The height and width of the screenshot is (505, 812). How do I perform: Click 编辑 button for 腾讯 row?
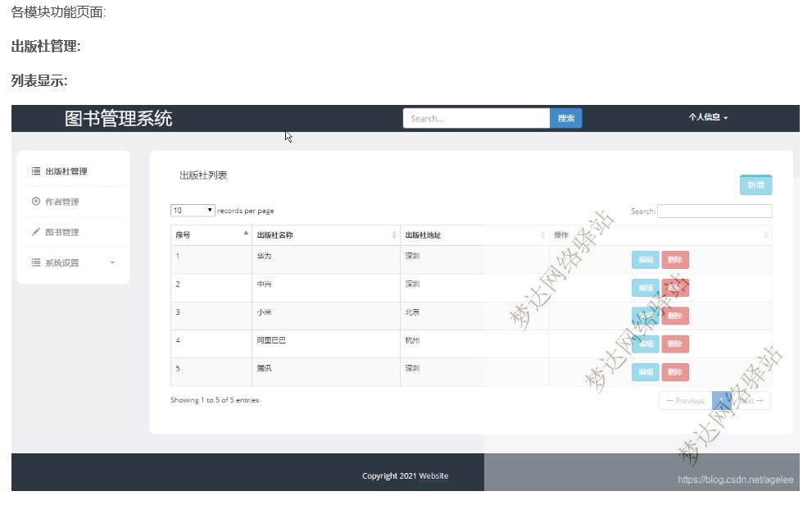645,372
